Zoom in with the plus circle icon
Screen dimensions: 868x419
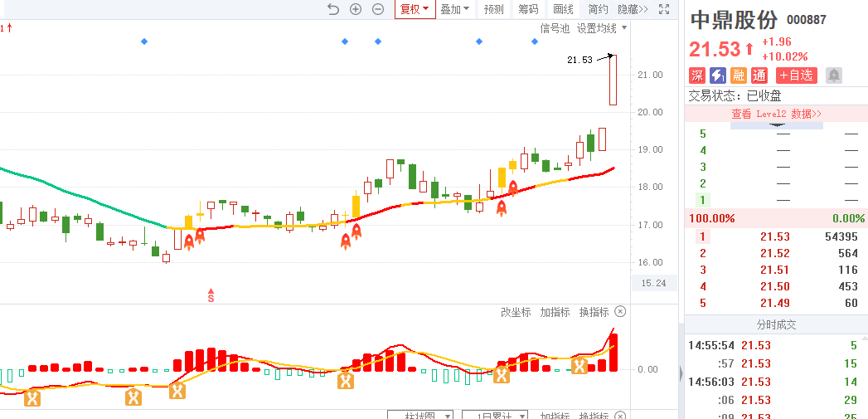click(x=356, y=9)
